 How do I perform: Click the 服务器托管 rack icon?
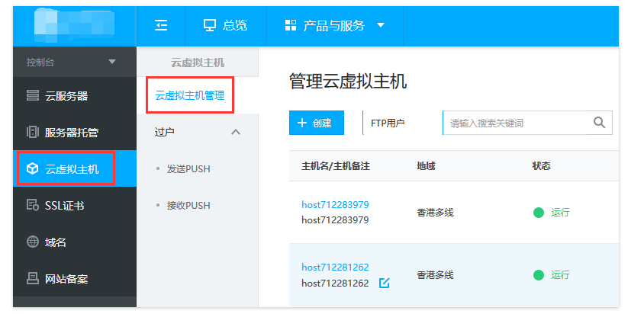coord(33,132)
